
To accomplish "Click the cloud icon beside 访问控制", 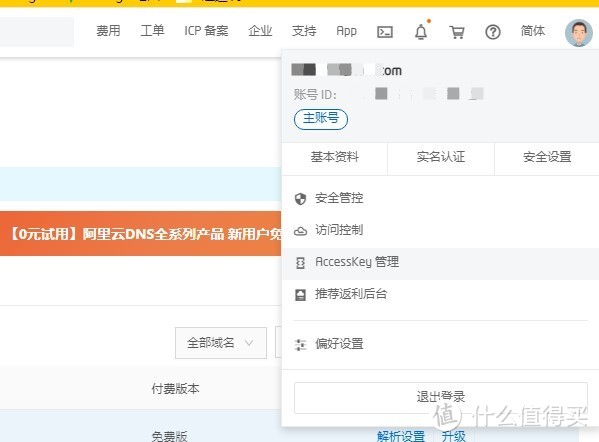I will (300, 231).
